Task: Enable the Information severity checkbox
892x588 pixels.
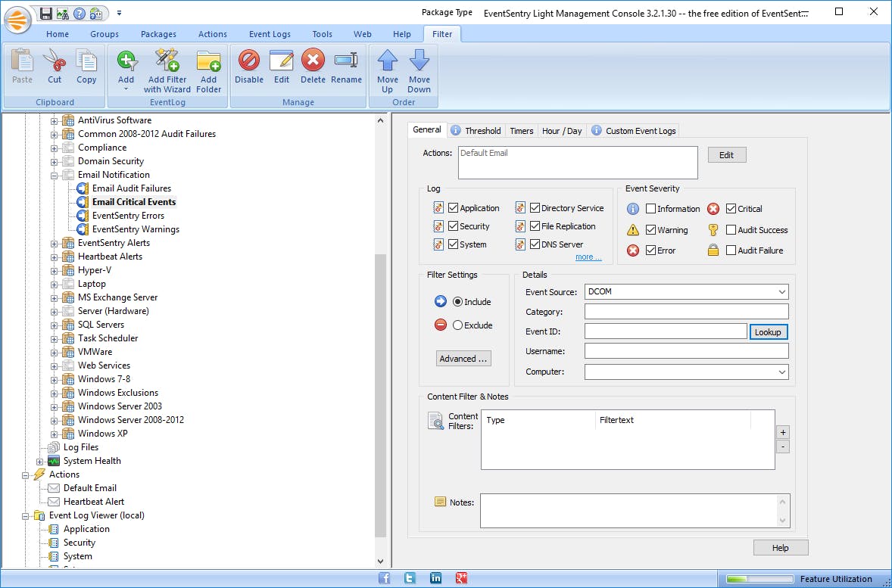Action: [x=650, y=209]
